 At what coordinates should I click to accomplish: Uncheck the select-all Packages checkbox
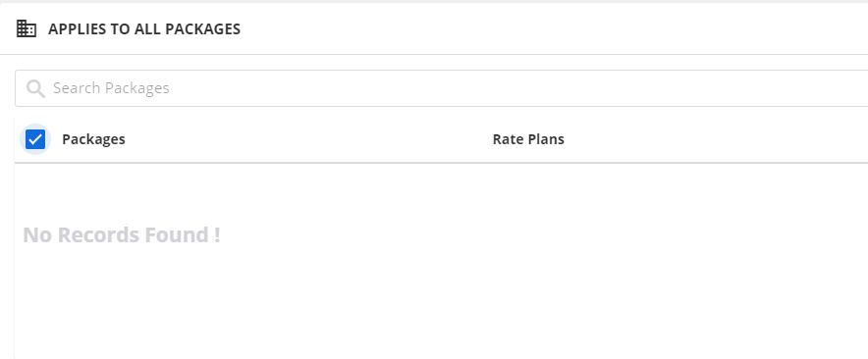pos(35,139)
